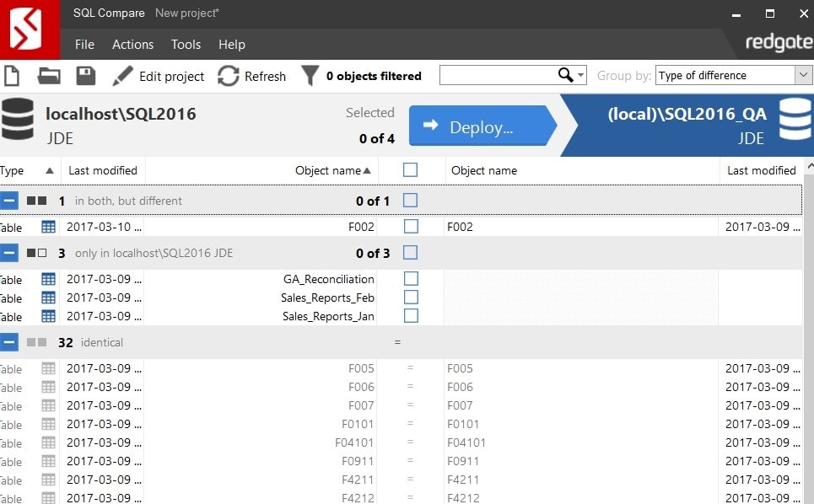The image size is (814, 504).
Task: Click the Refresh arrows icon
Action: pyautogui.click(x=228, y=76)
